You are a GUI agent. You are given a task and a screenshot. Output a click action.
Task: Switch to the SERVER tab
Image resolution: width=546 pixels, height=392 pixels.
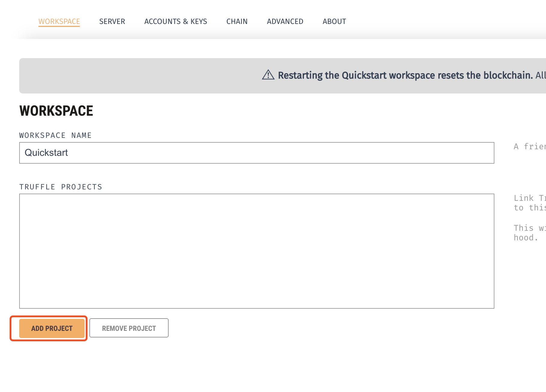coord(112,21)
